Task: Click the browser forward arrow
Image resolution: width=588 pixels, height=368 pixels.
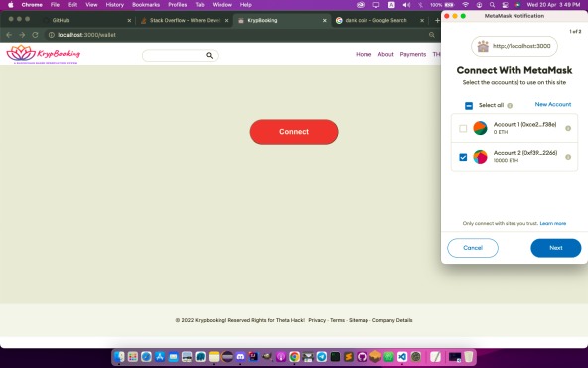Action: pos(22,35)
